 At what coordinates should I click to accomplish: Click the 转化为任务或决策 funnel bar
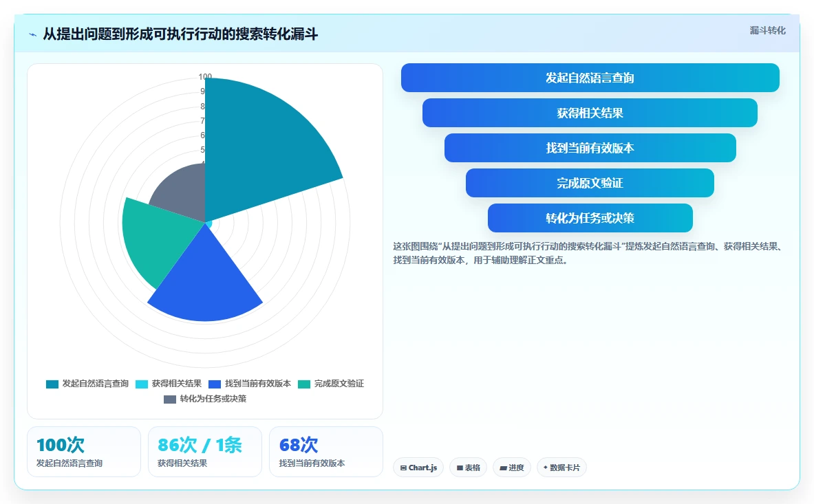[x=590, y=218]
